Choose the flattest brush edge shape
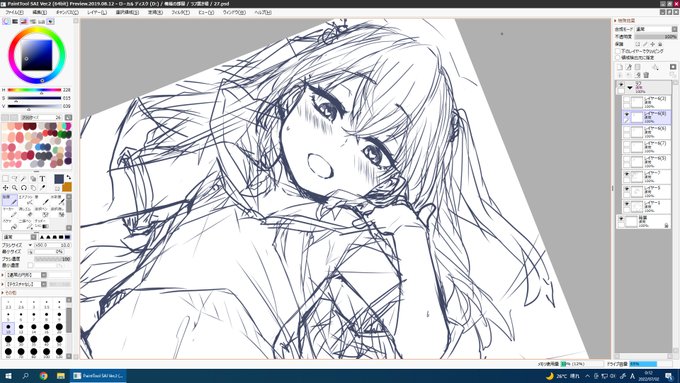 click(67, 237)
